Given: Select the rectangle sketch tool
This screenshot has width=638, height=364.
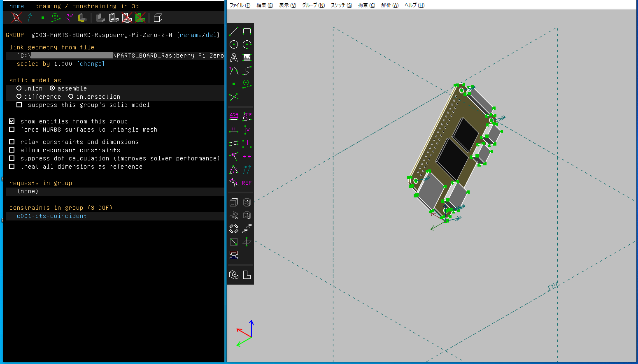Looking at the screenshot, I should (247, 31).
